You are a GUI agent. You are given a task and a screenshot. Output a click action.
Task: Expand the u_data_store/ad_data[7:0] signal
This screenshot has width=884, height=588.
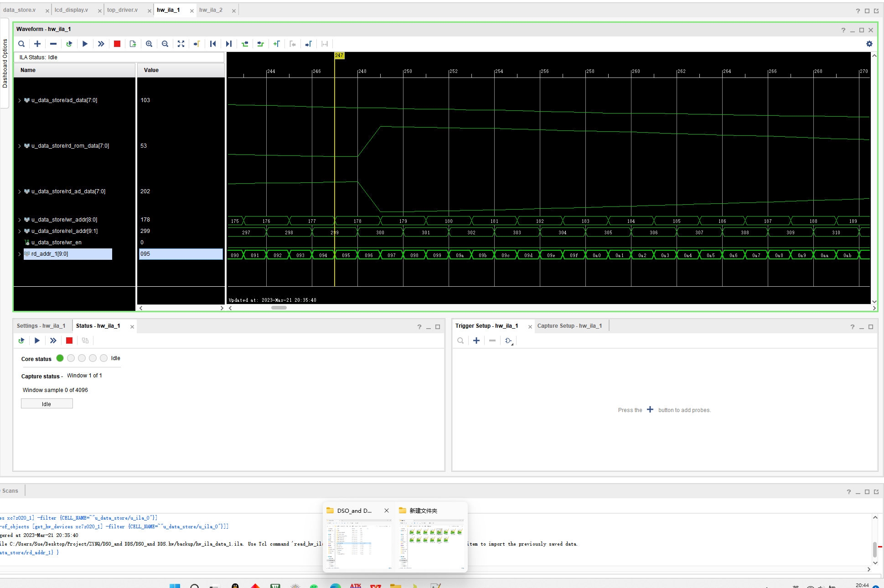(x=20, y=100)
